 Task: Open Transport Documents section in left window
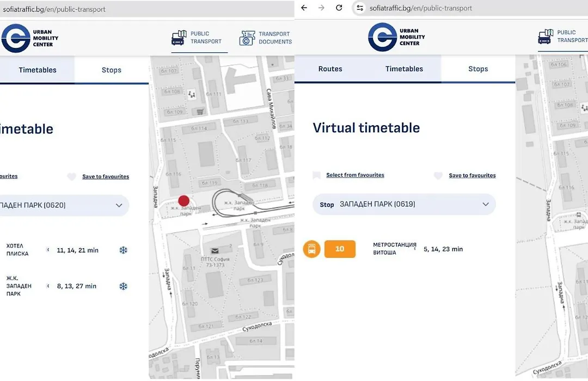pos(266,38)
